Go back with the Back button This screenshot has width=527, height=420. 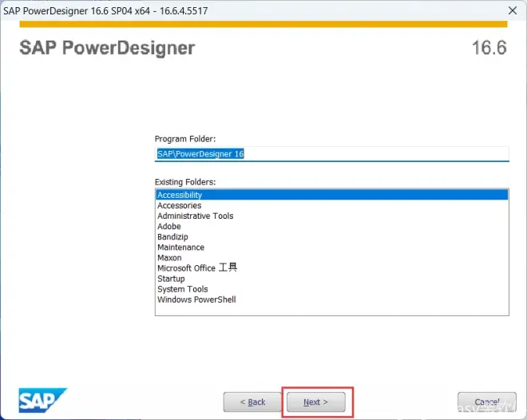(252, 402)
